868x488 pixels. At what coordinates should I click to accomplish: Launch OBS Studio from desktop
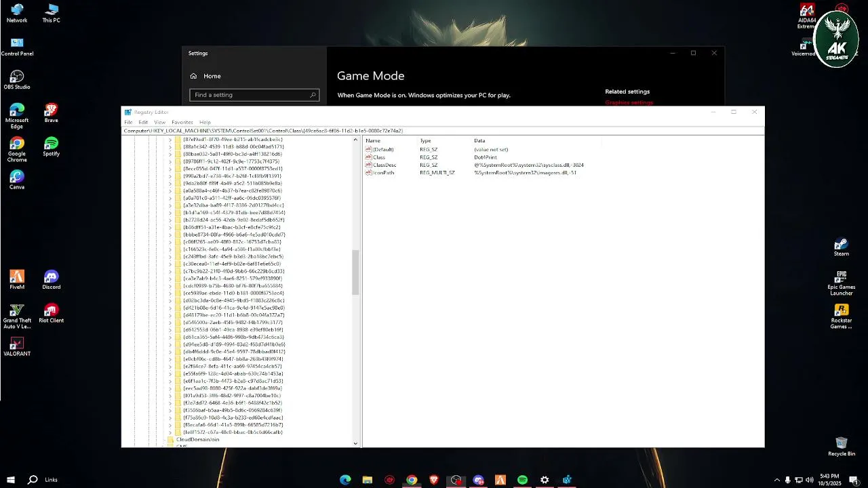point(17,80)
